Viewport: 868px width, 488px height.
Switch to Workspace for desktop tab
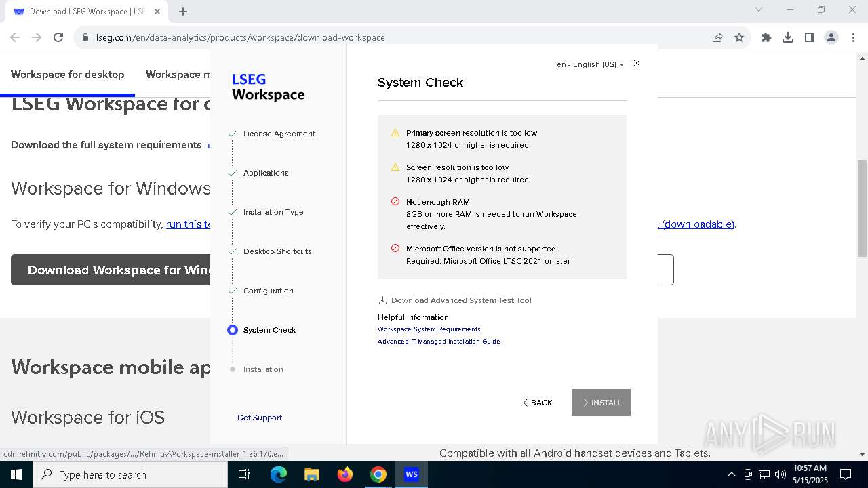(68, 75)
